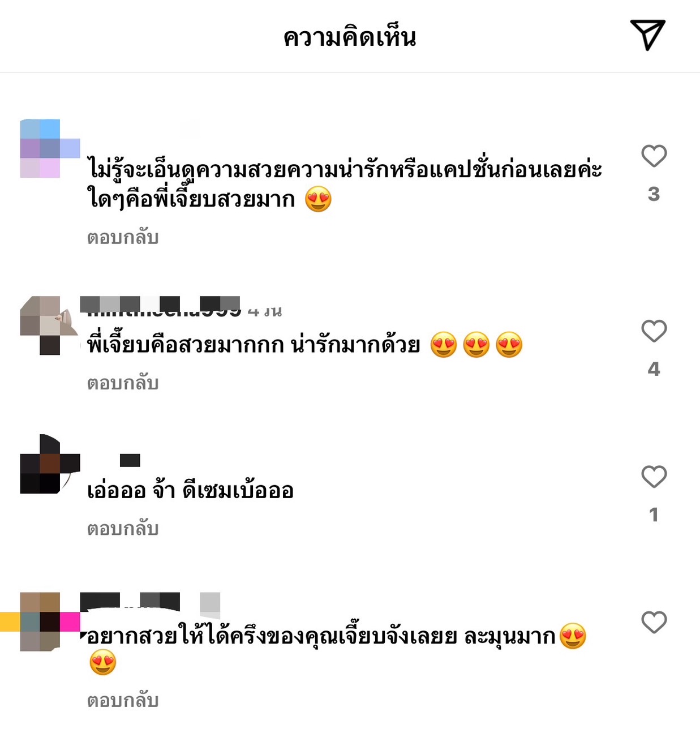Reply to the first comment about แคปชั่น
The image size is (700, 750).
point(123,238)
